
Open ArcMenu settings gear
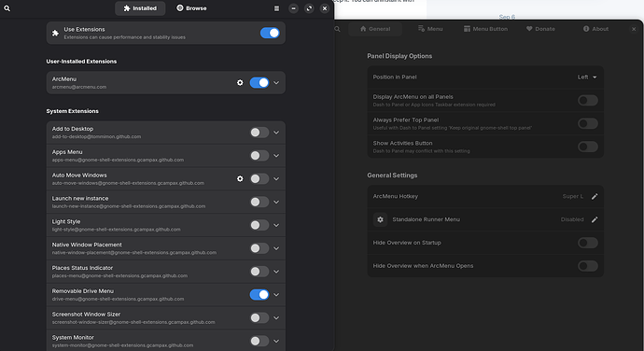click(x=240, y=82)
